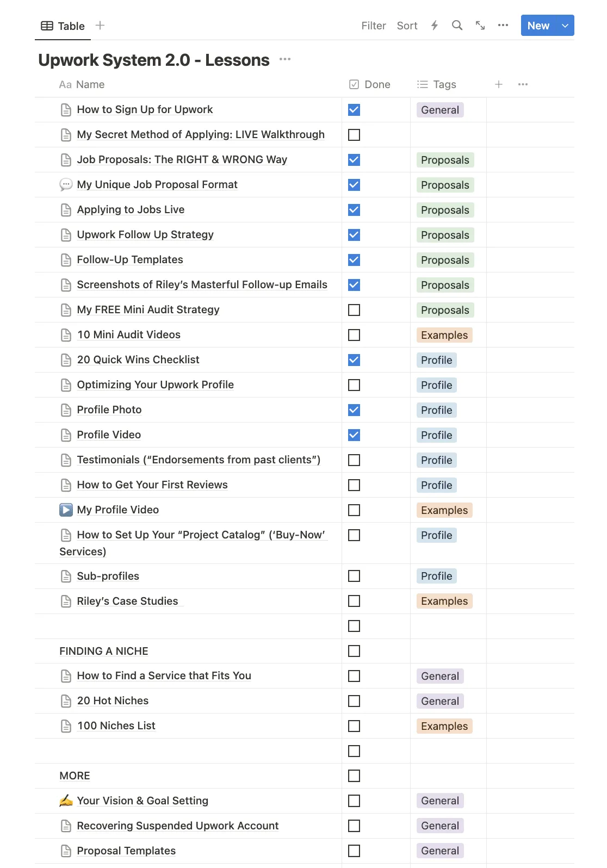Open the Sort menu
Image resolution: width=607 pixels, height=868 pixels.
(x=407, y=26)
